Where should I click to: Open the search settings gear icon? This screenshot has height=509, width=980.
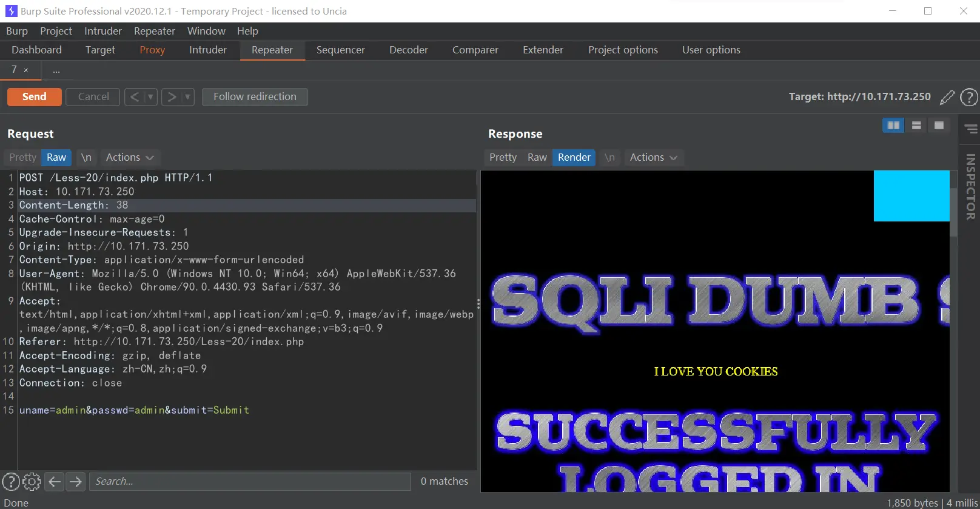coord(32,482)
